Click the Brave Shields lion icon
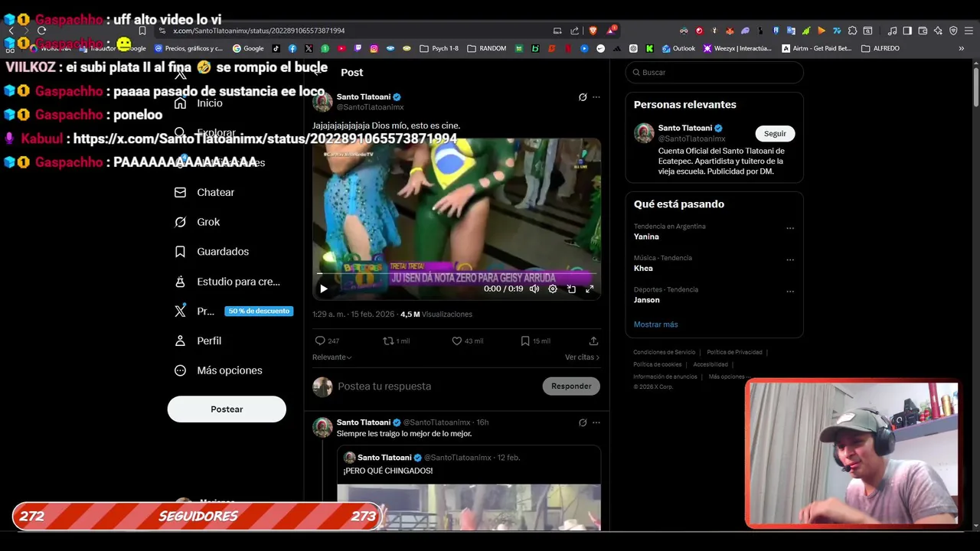This screenshot has height=551, width=980. tap(593, 31)
